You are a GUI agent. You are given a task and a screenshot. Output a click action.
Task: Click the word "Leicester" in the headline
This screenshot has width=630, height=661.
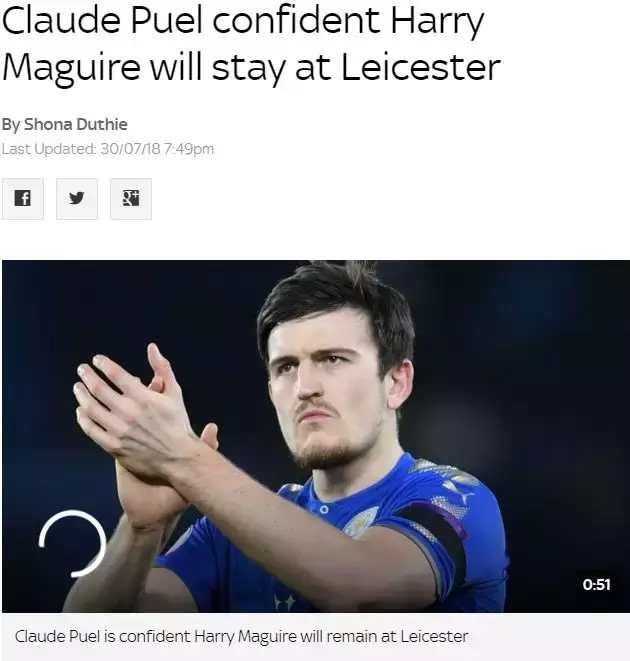pyautogui.click(x=420, y=67)
